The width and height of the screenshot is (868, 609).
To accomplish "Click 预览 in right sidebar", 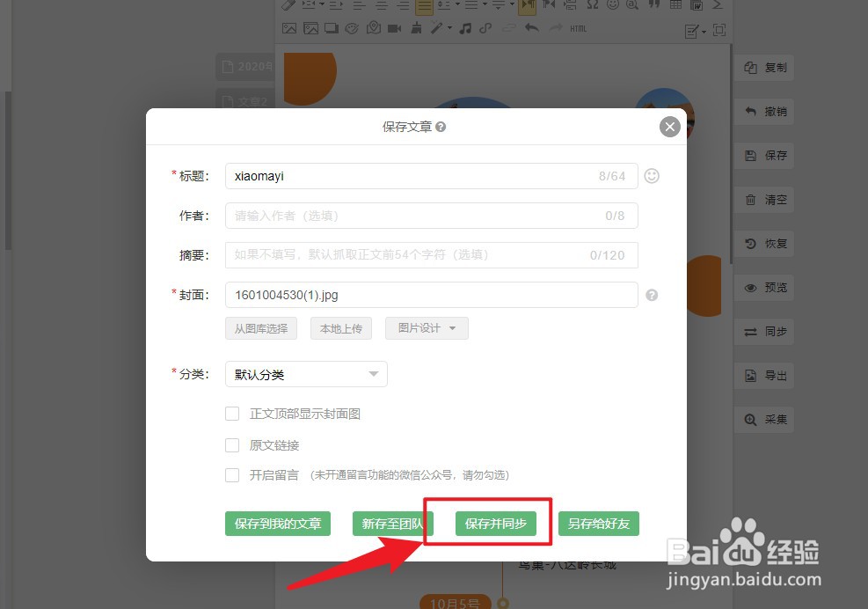I will (764, 288).
